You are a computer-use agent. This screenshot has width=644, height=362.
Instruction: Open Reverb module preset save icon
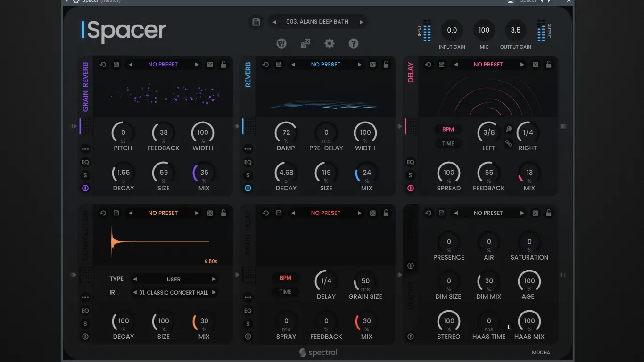279,65
